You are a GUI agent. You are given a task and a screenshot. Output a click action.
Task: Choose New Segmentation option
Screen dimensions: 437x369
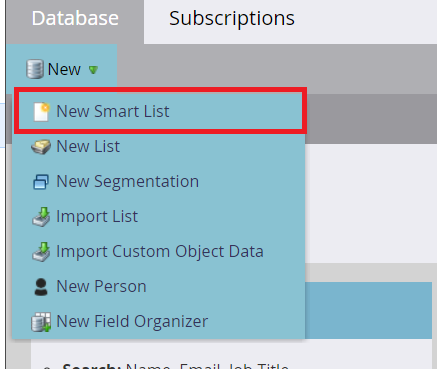159,181
